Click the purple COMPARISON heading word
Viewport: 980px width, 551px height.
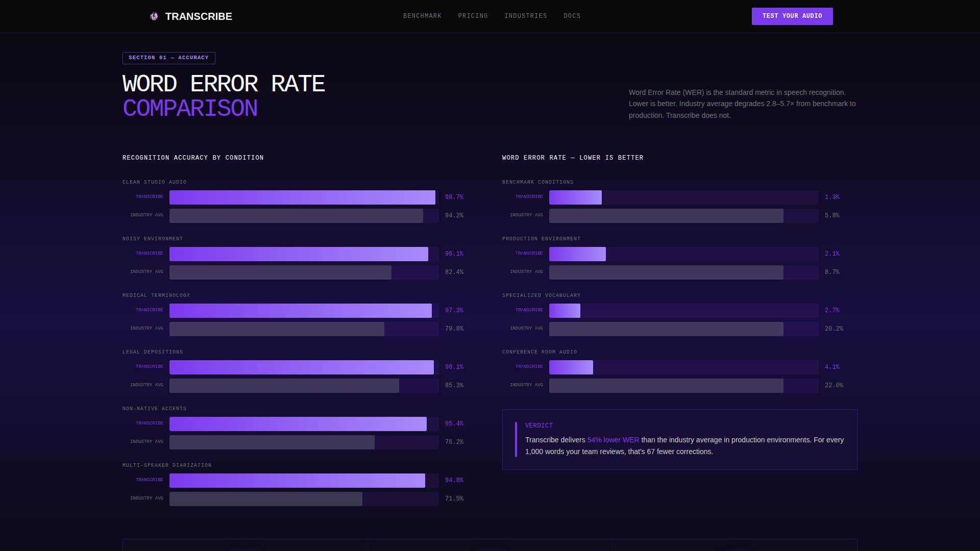[190, 108]
